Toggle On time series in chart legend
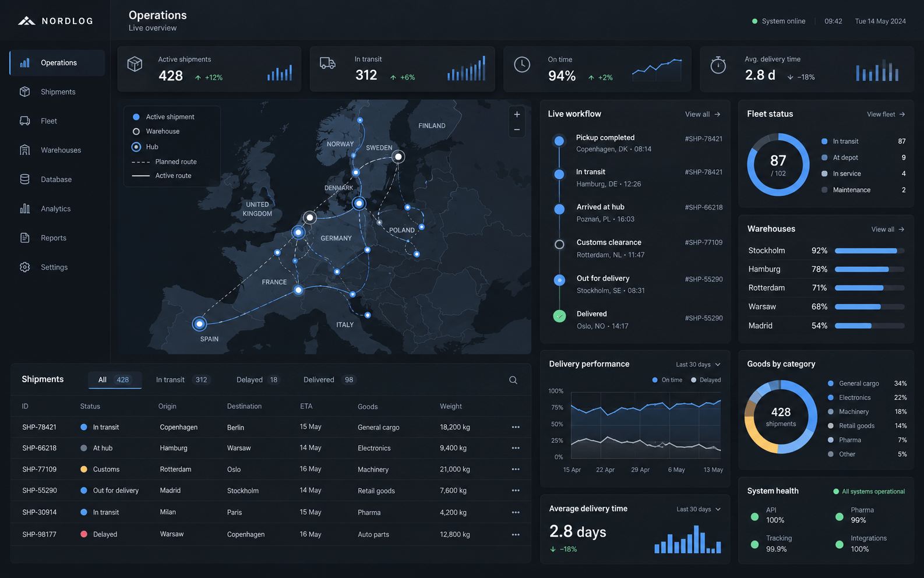This screenshot has height=578, width=924. 667,380
